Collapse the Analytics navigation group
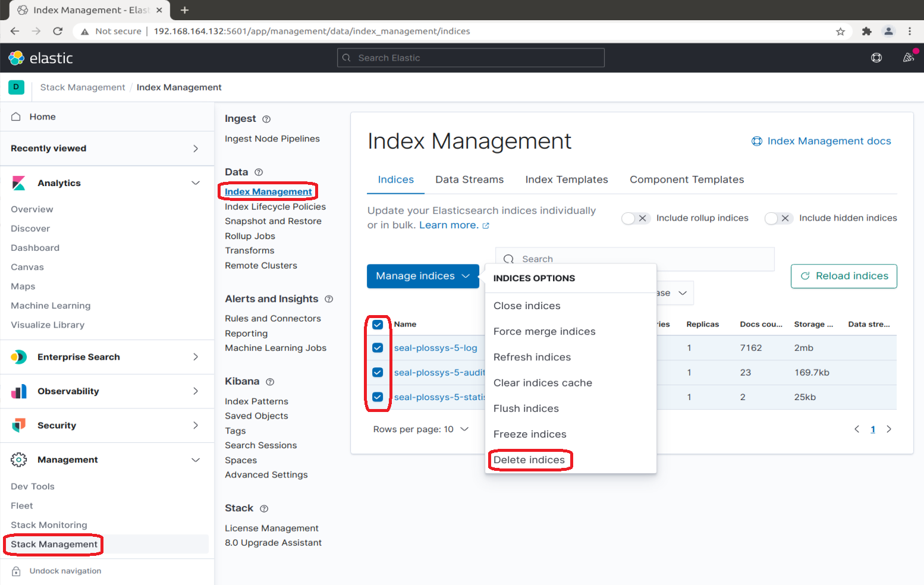 click(195, 183)
